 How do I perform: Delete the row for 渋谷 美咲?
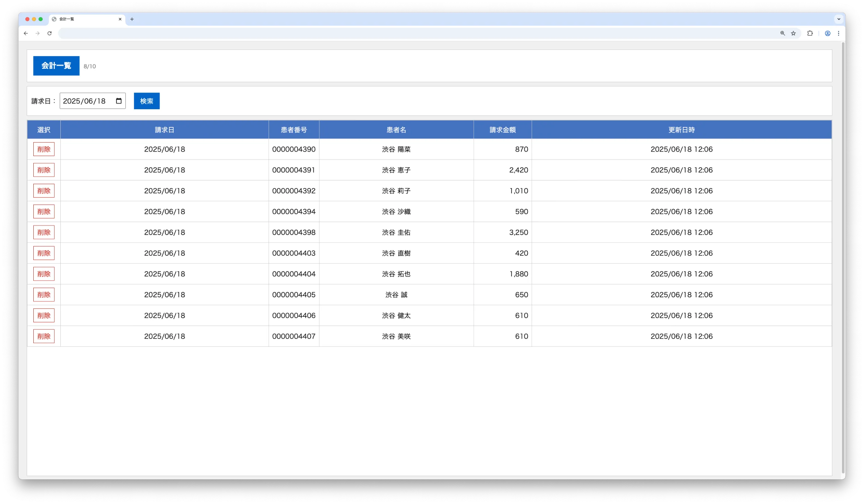click(44, 336)
